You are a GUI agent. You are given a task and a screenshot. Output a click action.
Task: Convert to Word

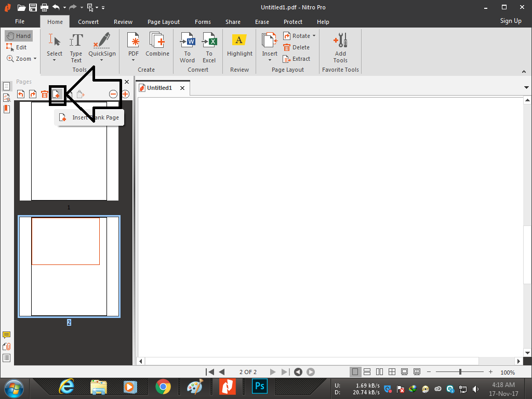pyautogui.click(x=187, y=47)
